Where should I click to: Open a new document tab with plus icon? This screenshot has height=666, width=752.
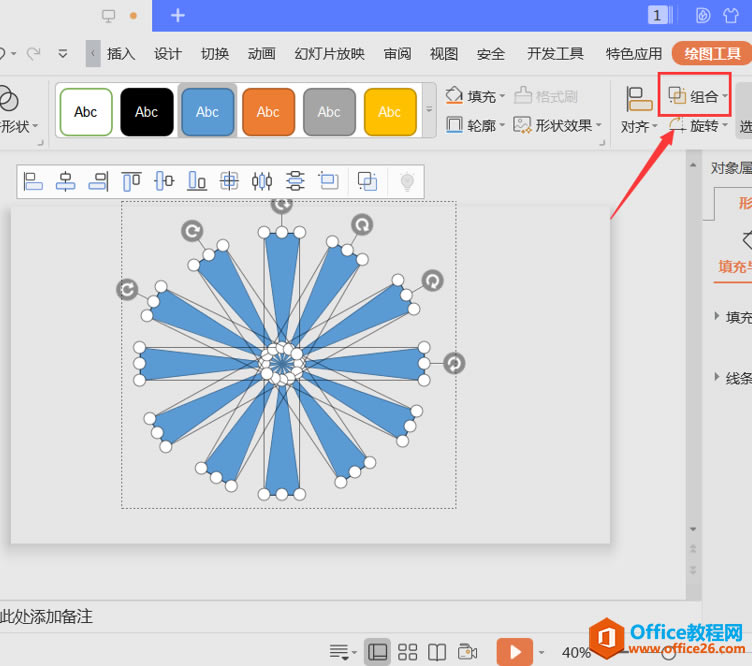[x=178, y=15]
